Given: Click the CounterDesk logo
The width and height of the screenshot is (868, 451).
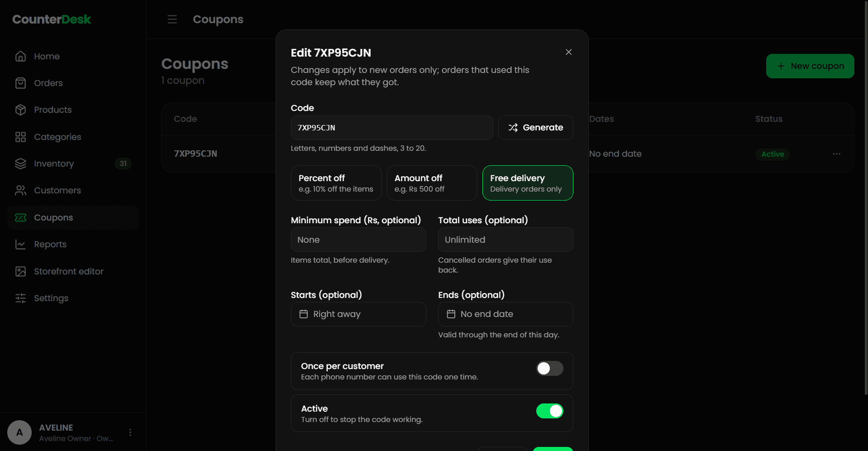Looking at the screenshot, I should 52,19.
